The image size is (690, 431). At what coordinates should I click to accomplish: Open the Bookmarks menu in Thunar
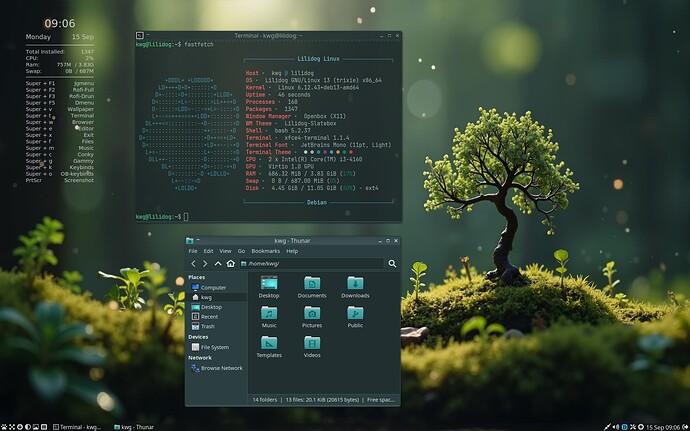(x=265, y=251)
